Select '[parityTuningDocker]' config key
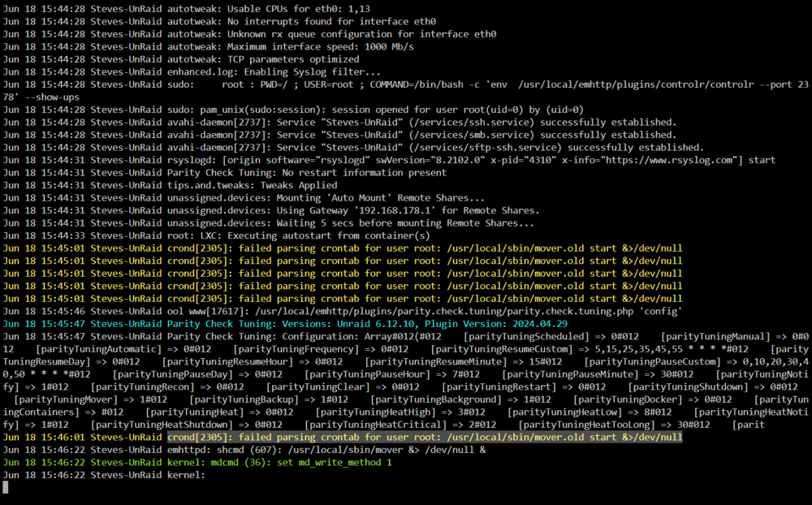 click(628, 399)
